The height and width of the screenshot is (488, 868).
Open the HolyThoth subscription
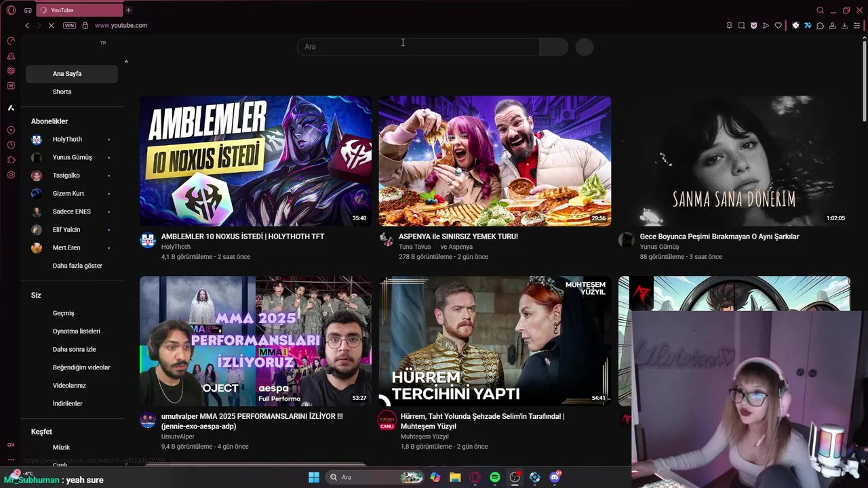[72, 140]
